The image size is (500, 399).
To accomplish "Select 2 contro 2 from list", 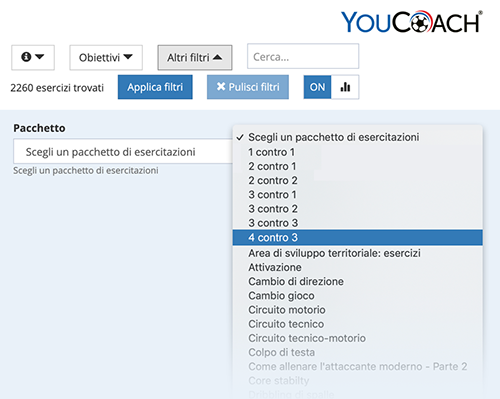I will [357, 180].
